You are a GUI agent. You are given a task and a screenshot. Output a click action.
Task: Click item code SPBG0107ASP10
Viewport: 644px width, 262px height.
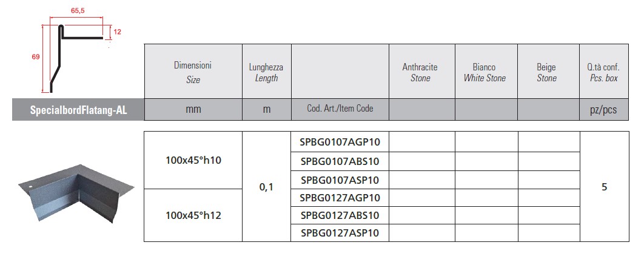click(340, 180)
